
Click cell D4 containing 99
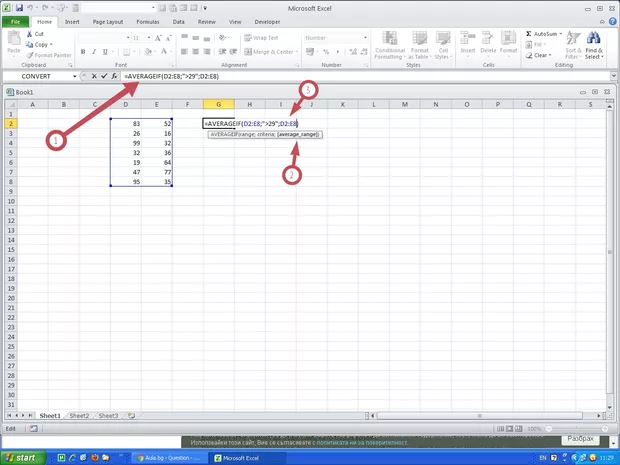(126, 143)
